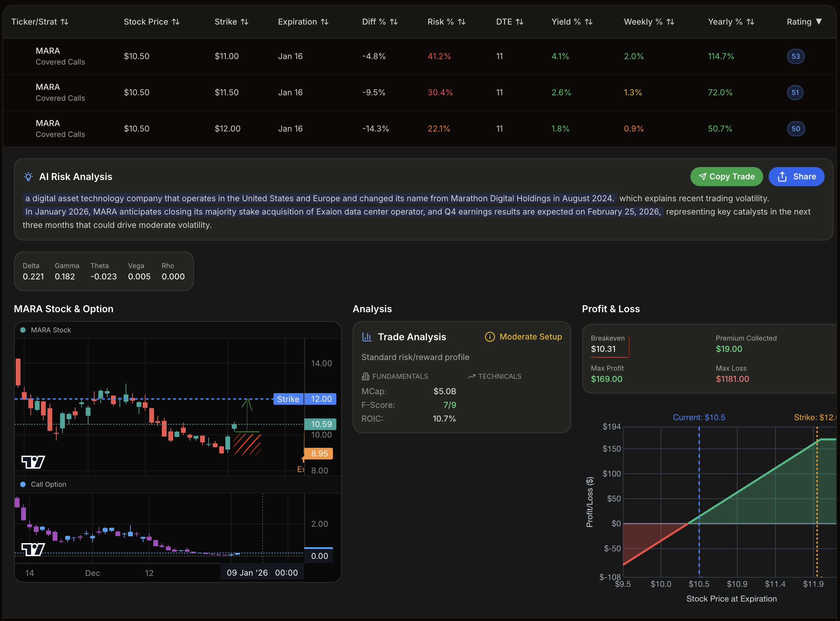Viewport: 840px width, 621px height.
Task: Click the 41.2% risk value
Action: [x=439, y=56]
